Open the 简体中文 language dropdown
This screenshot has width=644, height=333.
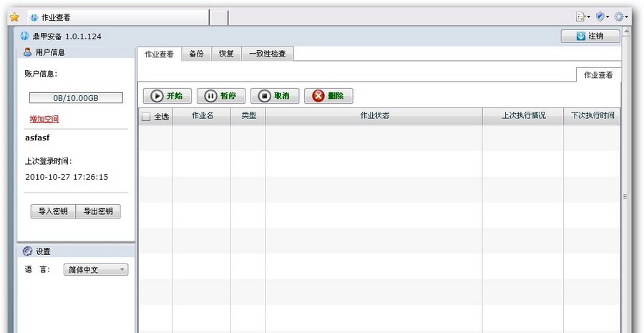tap(96, 270)
